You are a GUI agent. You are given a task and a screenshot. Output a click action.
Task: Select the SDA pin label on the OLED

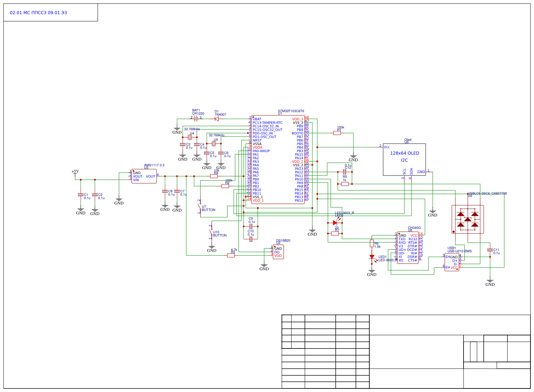pyautogui.click(x=411, y=171)
